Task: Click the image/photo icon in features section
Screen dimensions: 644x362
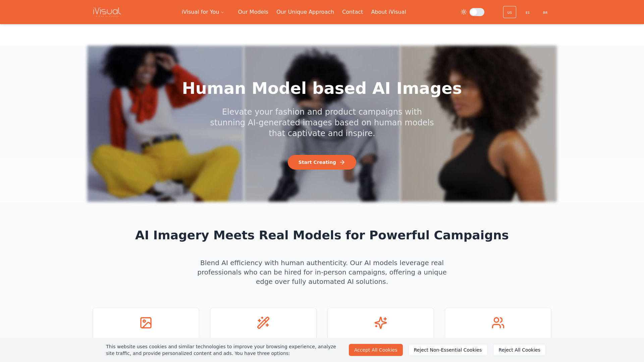Action: pos(146,323)
